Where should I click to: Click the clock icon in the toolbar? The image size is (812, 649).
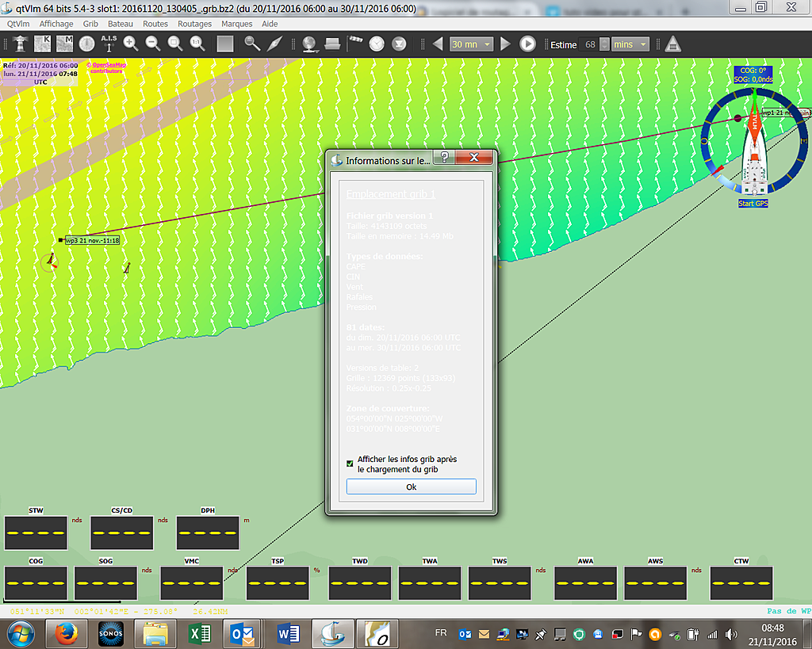[x=377, y=44]
